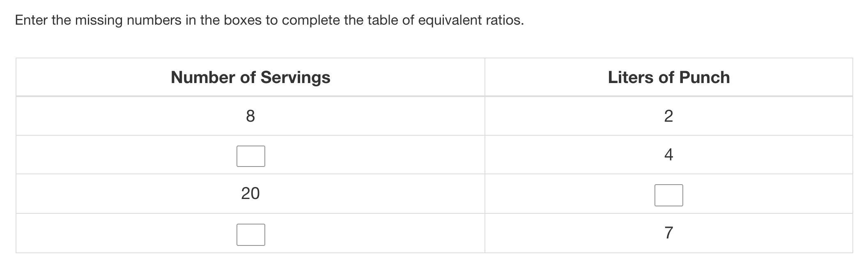
Task: Click the cell showing 8 servings
Action: [x=250, y=116]
